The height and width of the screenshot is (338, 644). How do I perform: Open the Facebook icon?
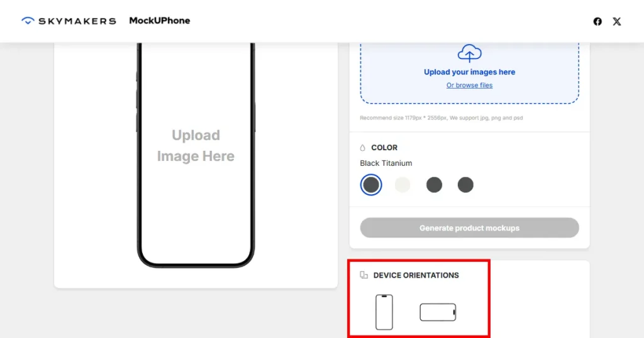coord(597,21)
